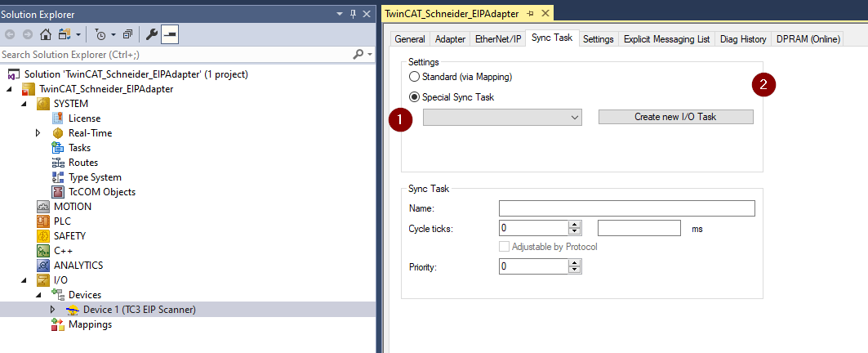This screenshot has height=353, width=868.
Task: Click the Tasks node icon
Action: [58, 147]
